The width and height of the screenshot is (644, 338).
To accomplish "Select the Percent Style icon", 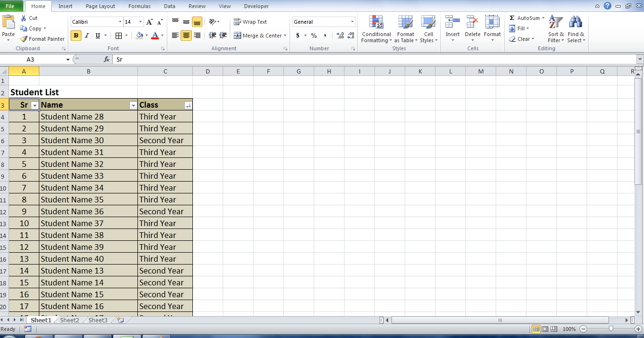I will 314,36.
